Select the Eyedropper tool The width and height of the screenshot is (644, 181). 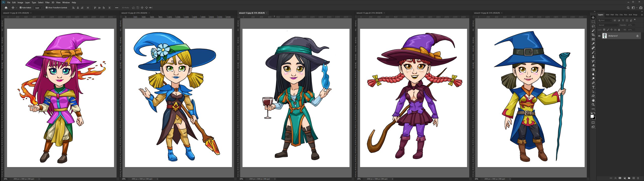(593, 43)
